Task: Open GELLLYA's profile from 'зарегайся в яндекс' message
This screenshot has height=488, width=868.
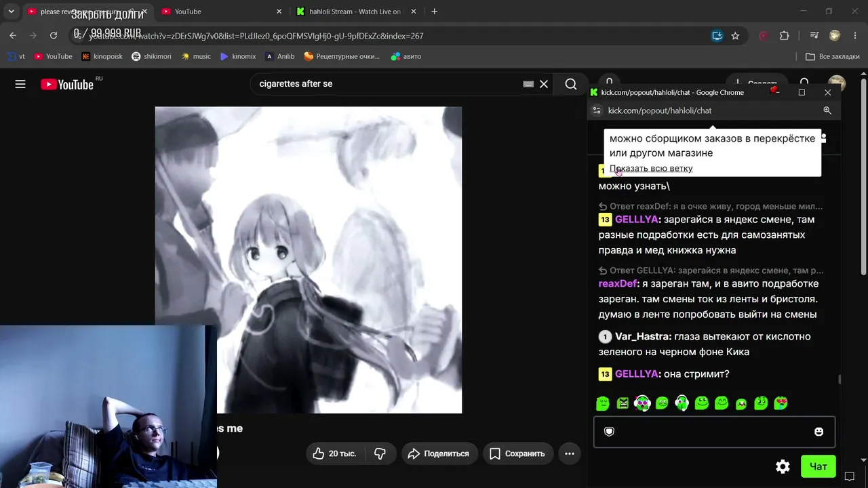Action: [x=637, y=220]
